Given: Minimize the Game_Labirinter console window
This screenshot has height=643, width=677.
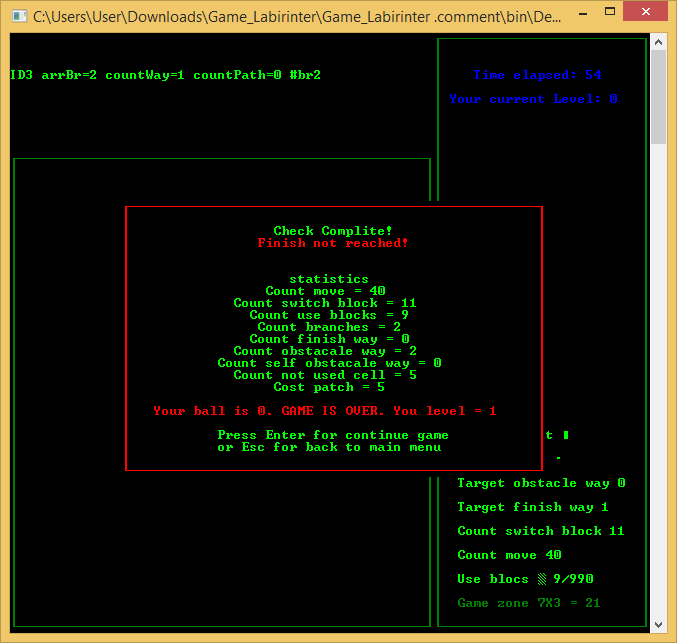Looking at the screenshot, I should tap(567, 13).
